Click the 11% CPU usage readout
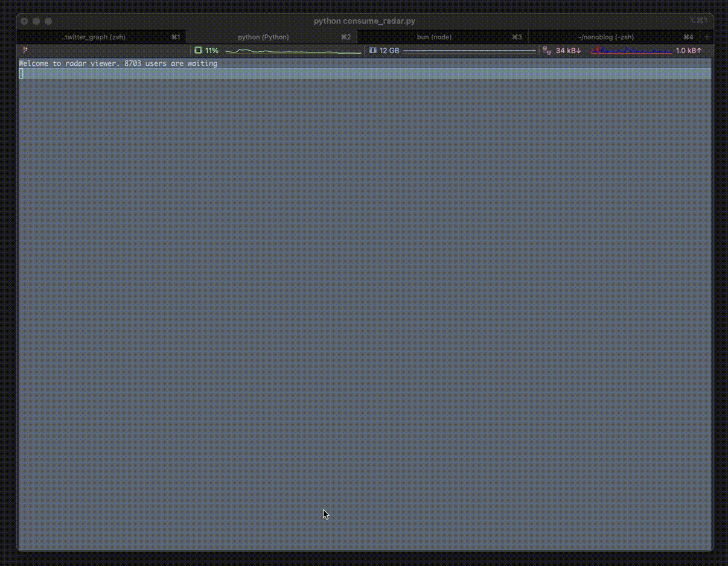728x566 pixels. 212,51
